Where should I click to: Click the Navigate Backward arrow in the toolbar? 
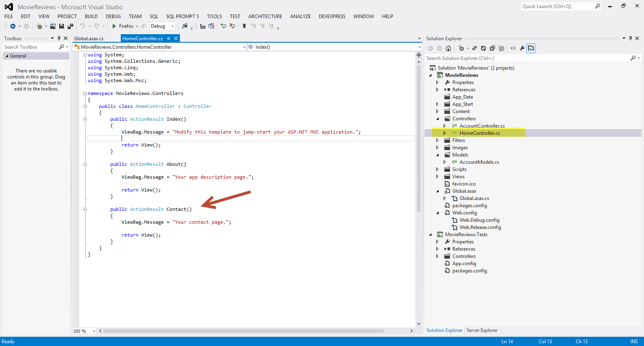[13, 26]
